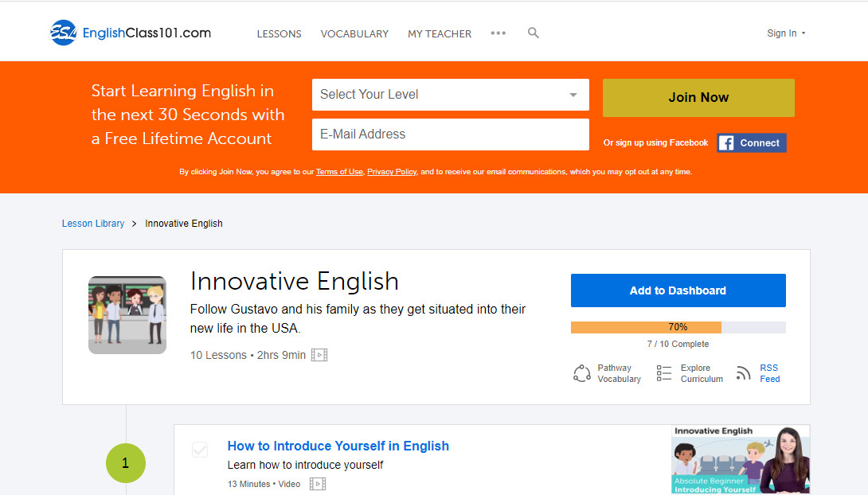Viewport: 868px width, 495px height.
Task: Click the EnglishClass101.com site name
Action: tap(147, 33)
